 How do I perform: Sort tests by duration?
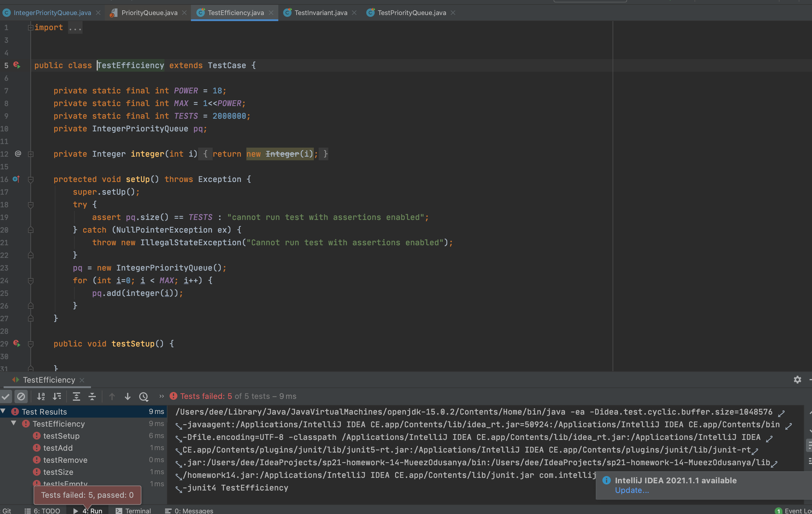pyautogui.click(x=57, y=396)
